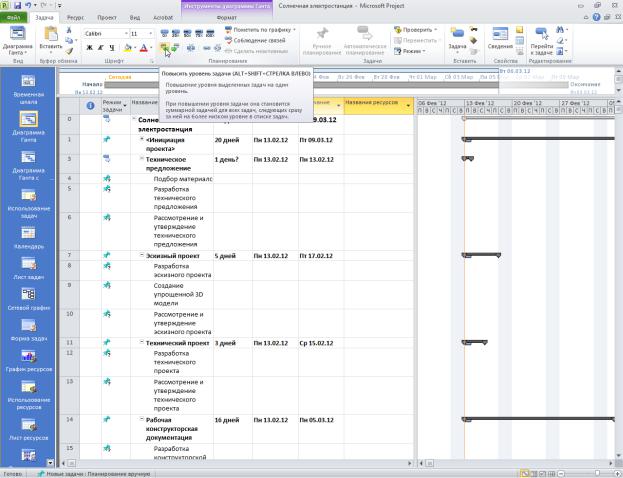623x478 pixels.
Task: Click the Undo arrow icon
Action: point(28,6)
